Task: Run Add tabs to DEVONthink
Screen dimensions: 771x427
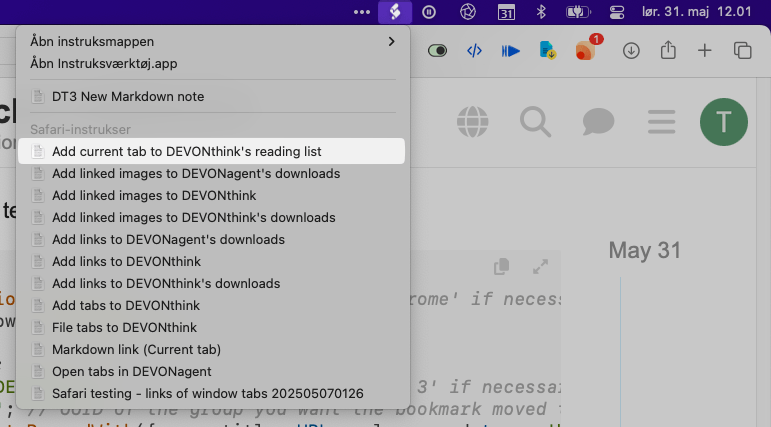Action: click(212, 305)
